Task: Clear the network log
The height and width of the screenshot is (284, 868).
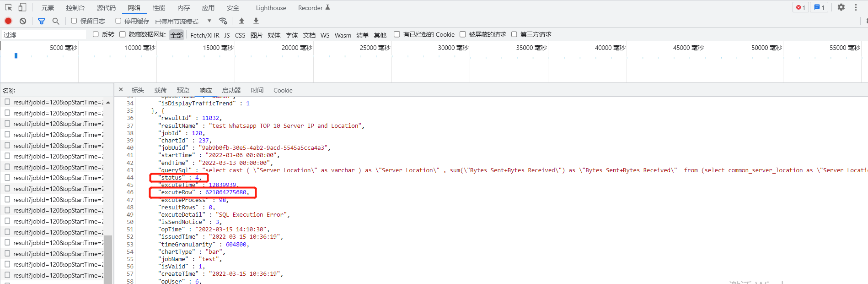Action: pos(23,21)
